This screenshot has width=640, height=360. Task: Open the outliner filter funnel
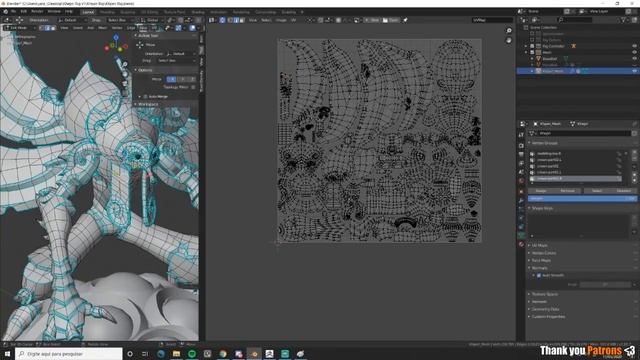tap(624, 20)
